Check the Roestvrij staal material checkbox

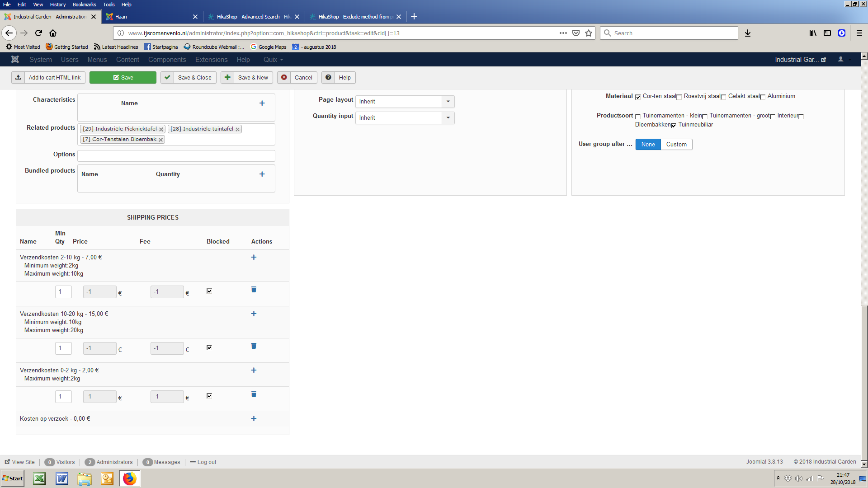click(679, 97)
